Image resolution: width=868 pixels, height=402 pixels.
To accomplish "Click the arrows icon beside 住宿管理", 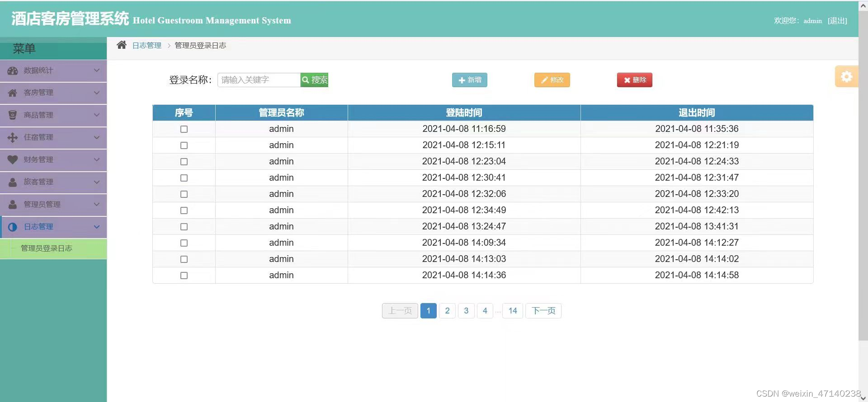I will pyautogui.click(x=13, y=137).
